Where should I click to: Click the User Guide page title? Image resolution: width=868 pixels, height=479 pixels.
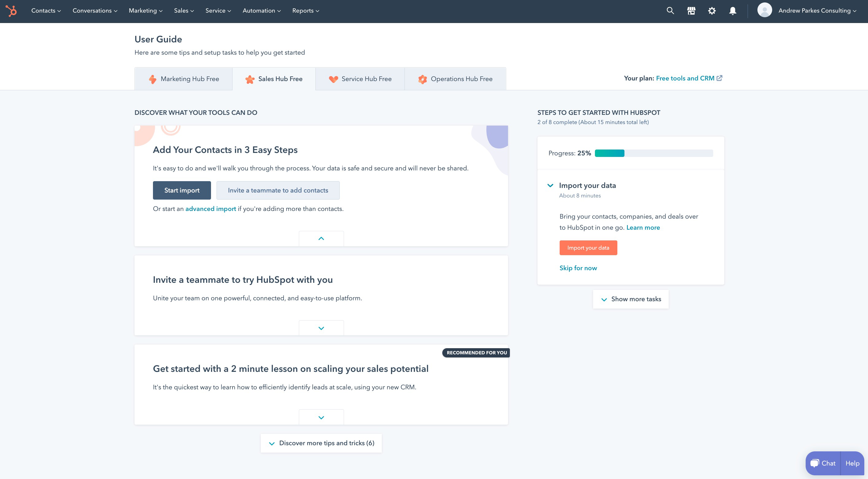click(158, 39)
